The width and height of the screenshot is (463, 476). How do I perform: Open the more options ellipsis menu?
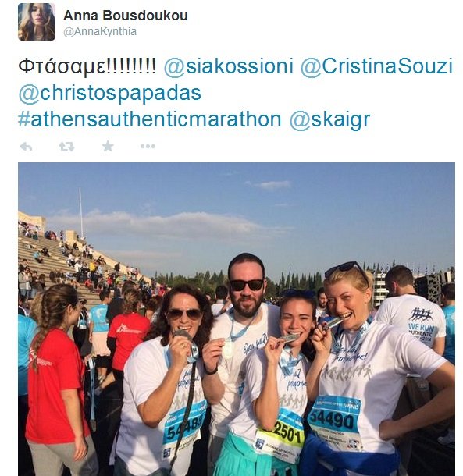tap(148, 147)
